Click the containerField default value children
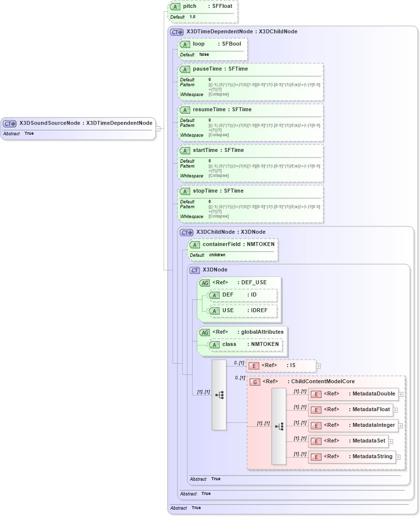This screenshot has height=516, width=420. click(x=217, y=255)
